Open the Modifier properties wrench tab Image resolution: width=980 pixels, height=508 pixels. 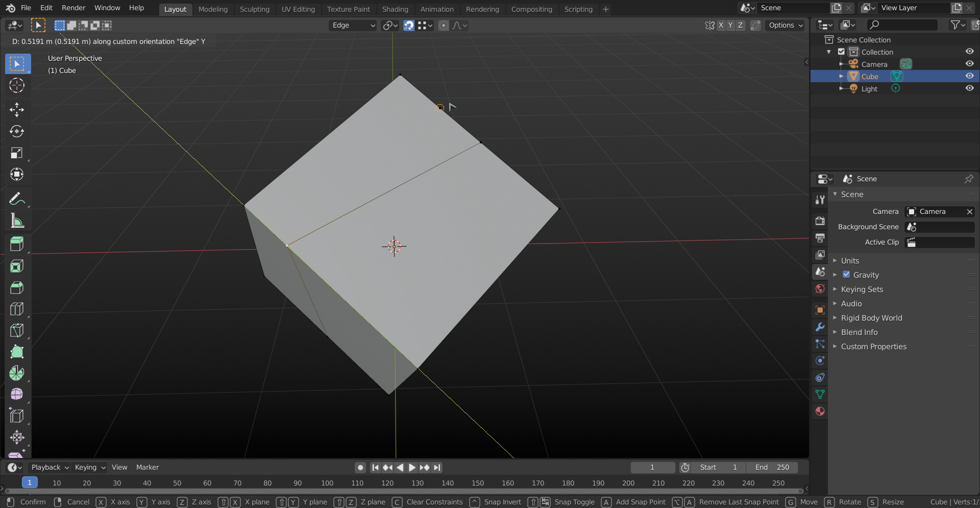tap(820, 327)
